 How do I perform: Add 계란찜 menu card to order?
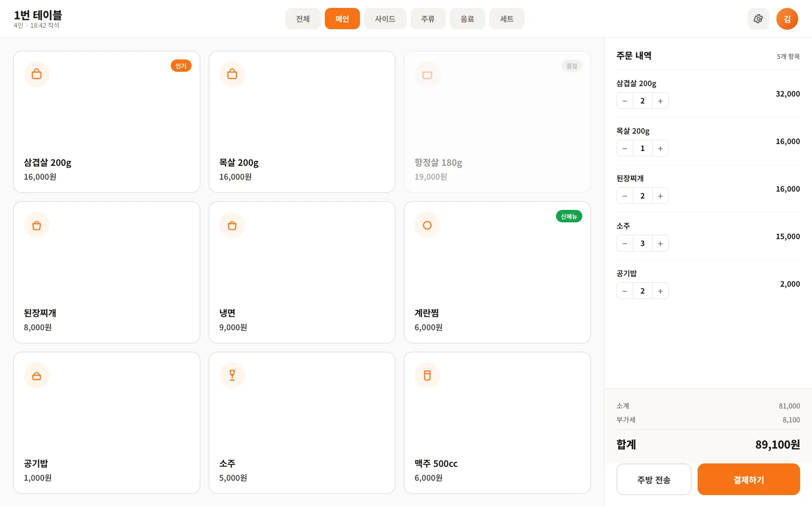[497, 272]
